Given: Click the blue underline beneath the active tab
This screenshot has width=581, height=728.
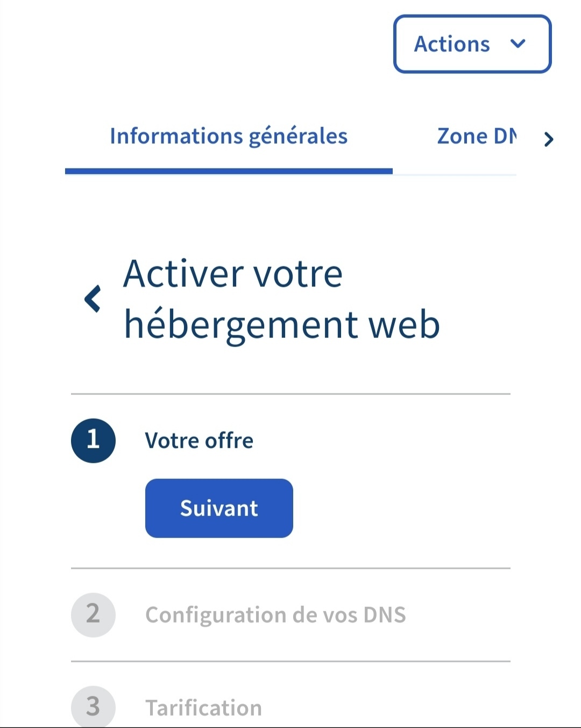Looking at the screenshot, I should [x=229, y=171].
